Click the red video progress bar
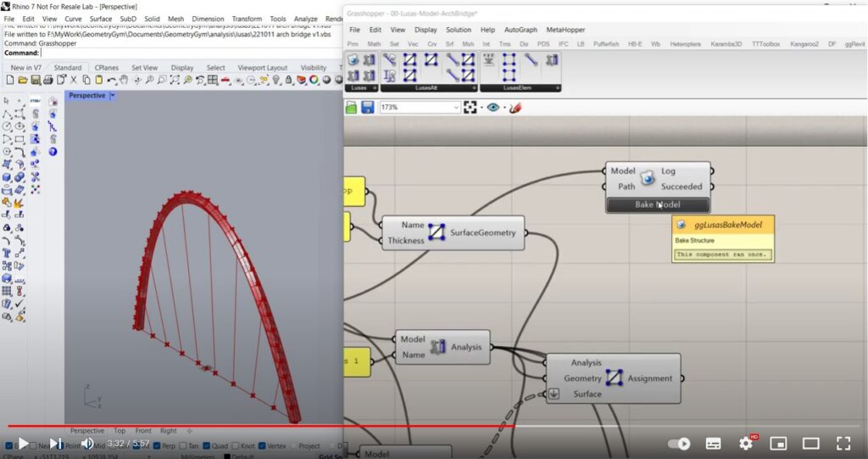Viewport: 868px width, 459px height. point(254,426)
